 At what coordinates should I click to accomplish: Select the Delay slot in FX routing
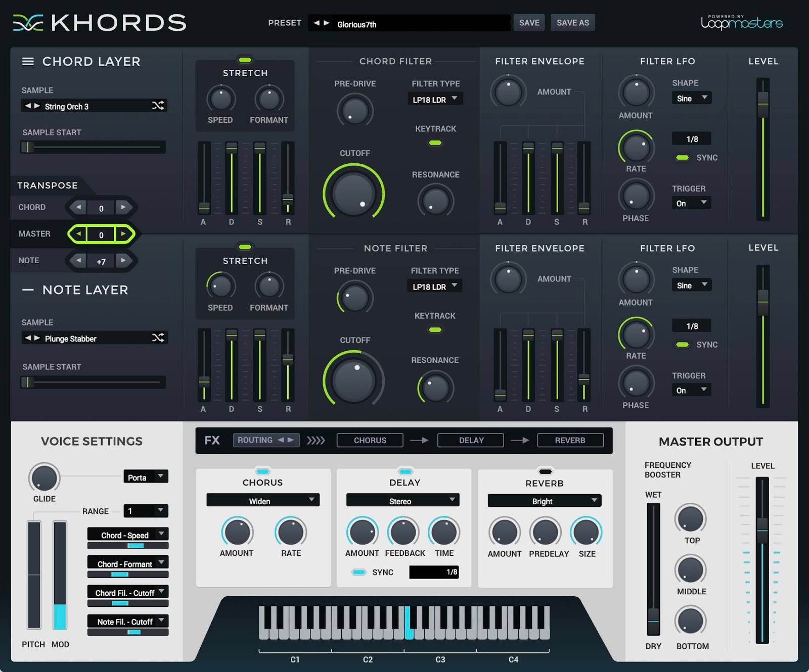470,440
